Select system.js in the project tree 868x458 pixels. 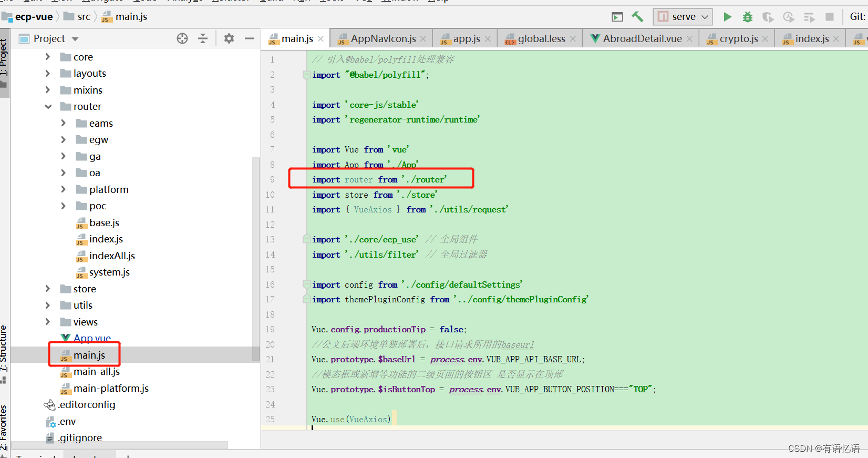[103, 272]
